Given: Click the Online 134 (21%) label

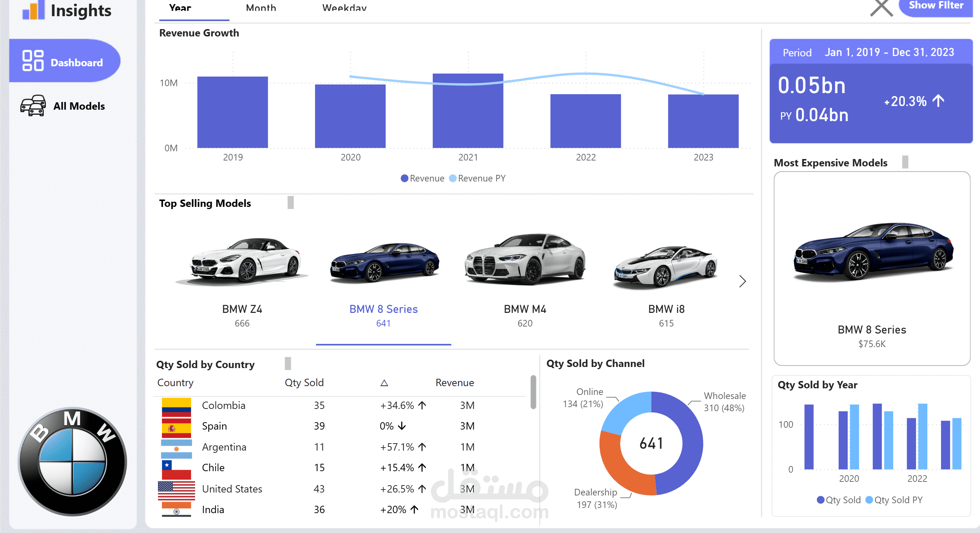Looking at the screenshot, I should [x=583, y=398].
